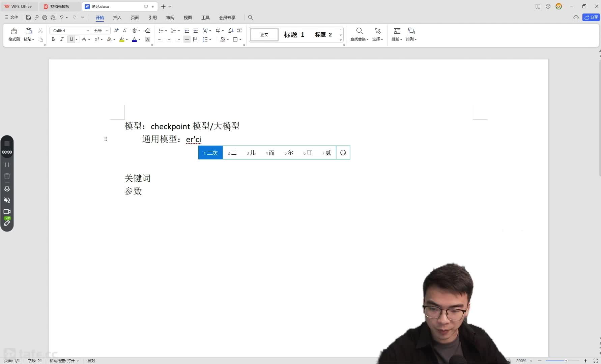Switch to the 页面 tab
Image resolution: width=601 pixels, height=364 pixels.
[x=135, y=17]
